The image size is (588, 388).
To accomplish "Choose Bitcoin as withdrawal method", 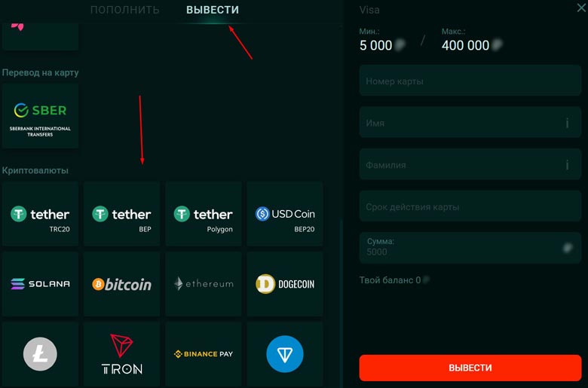I will [122, 284].
